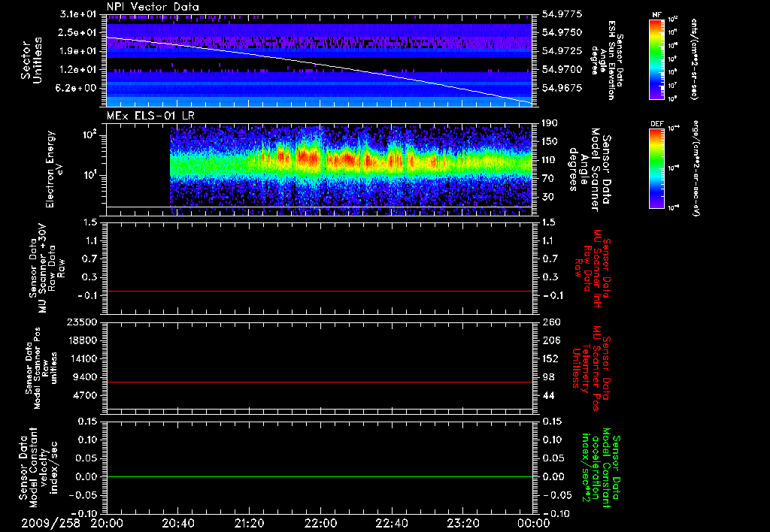The height and width of the screenshot is (532, 770).
Task: Click the "2009/258" date label
Action: point(50,523)
